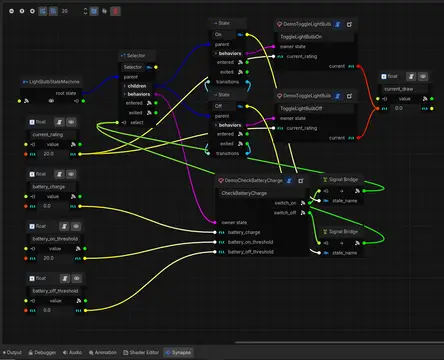Toggle grid display in graph toolbar
444x360 pixels.
pos(43,11)
